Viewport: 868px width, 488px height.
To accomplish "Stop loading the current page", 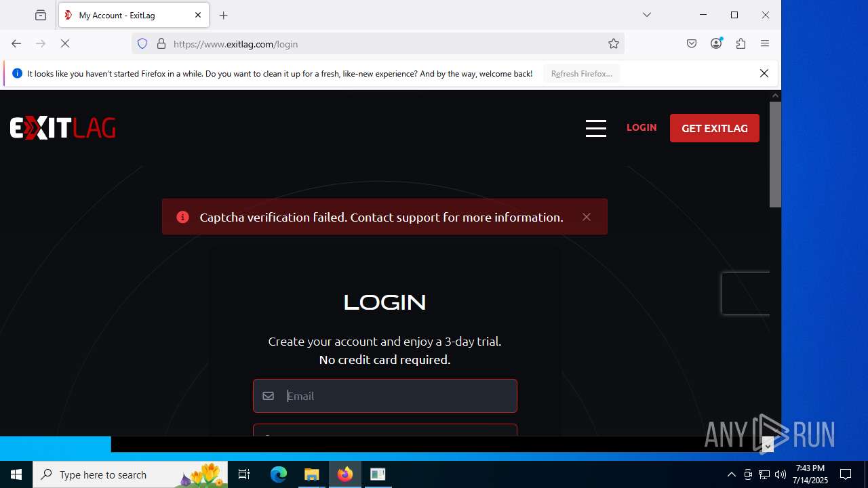I will point(65,43).
